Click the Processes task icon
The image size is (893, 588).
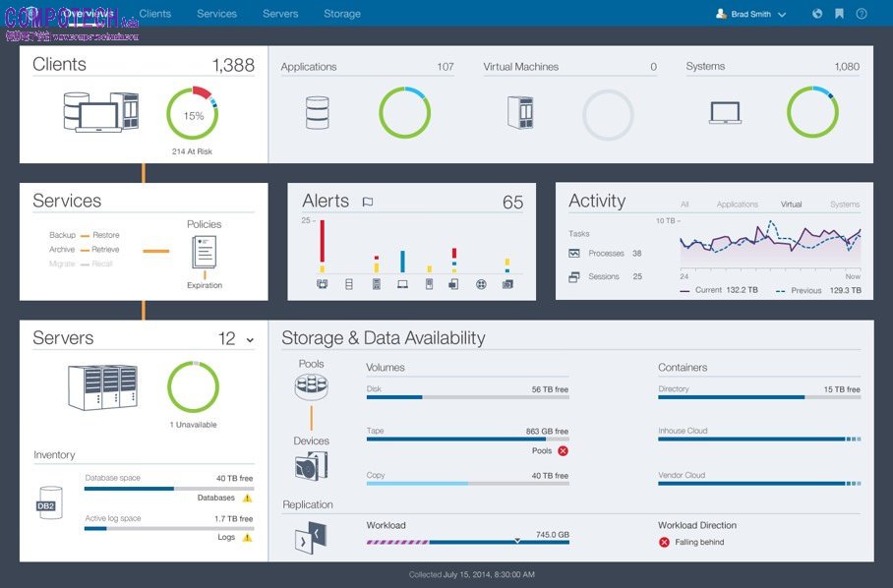tap(574, 254)
